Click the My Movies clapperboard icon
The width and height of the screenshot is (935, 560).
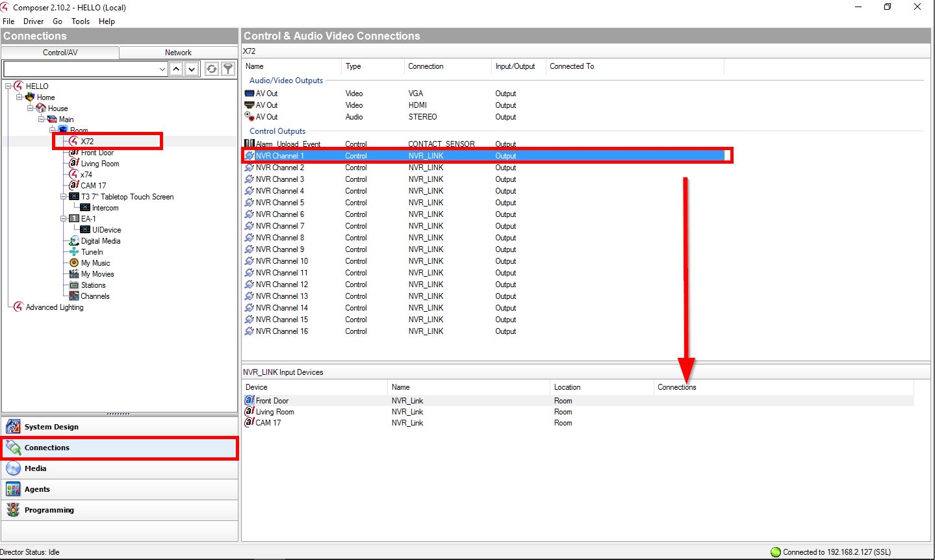pos(74,274)
